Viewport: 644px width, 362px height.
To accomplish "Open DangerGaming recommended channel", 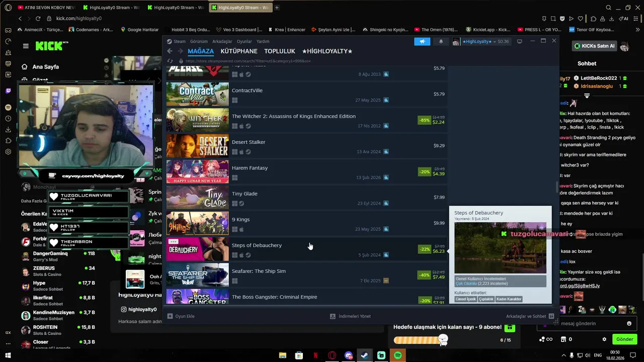I will [x=59, y=256].
